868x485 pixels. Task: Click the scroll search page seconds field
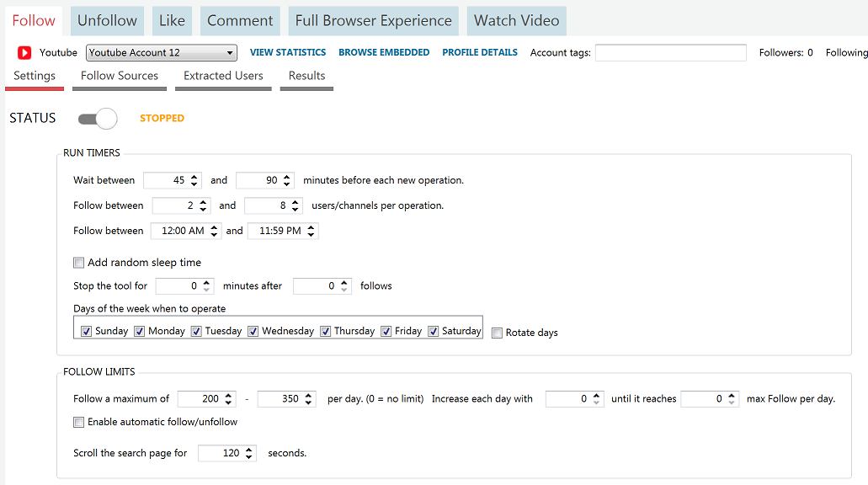pos(221,453)
